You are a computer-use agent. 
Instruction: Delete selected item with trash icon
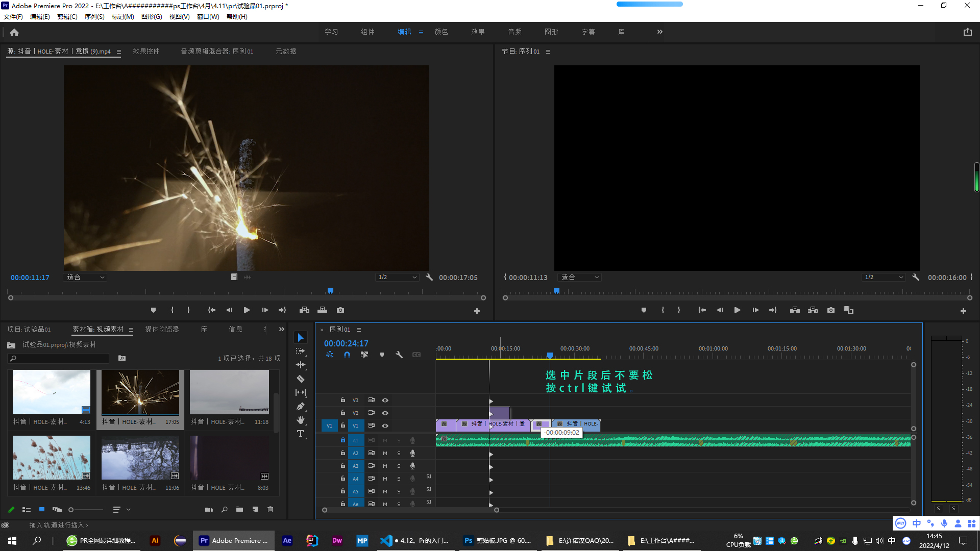[x=271, y=509]
